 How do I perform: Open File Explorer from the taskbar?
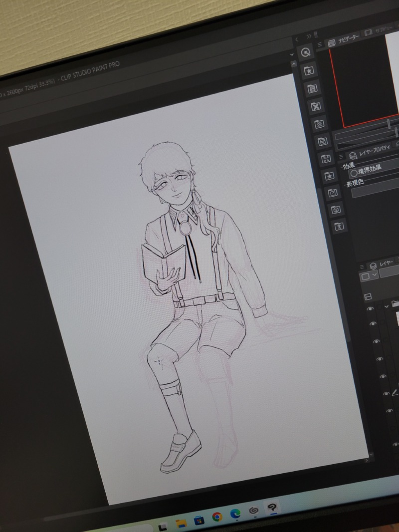(181, 523)
